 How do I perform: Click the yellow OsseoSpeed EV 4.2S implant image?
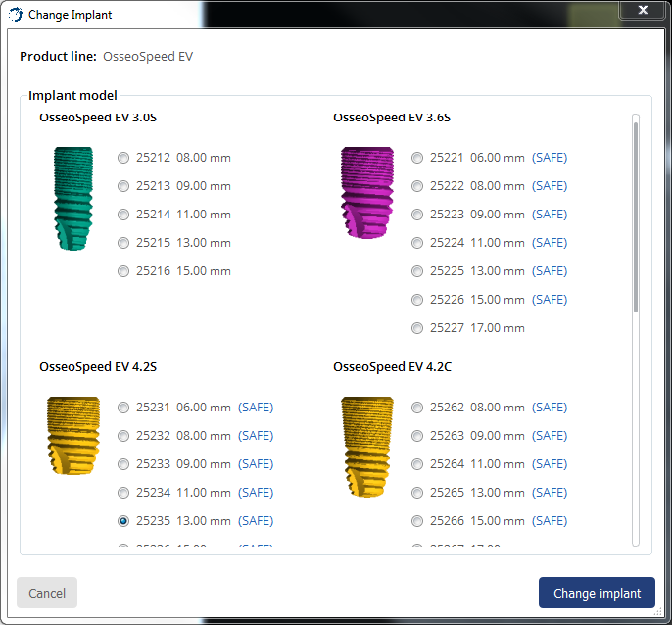point(73,436)
